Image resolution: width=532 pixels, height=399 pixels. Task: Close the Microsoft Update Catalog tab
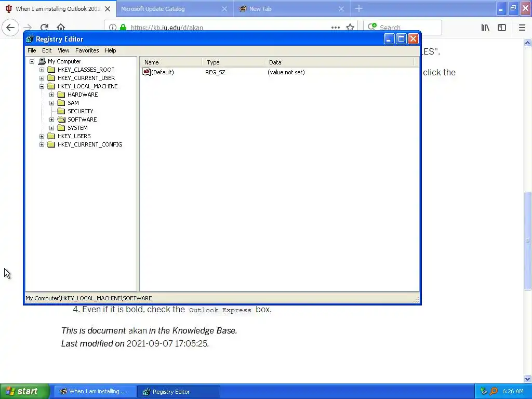[224, 9]
